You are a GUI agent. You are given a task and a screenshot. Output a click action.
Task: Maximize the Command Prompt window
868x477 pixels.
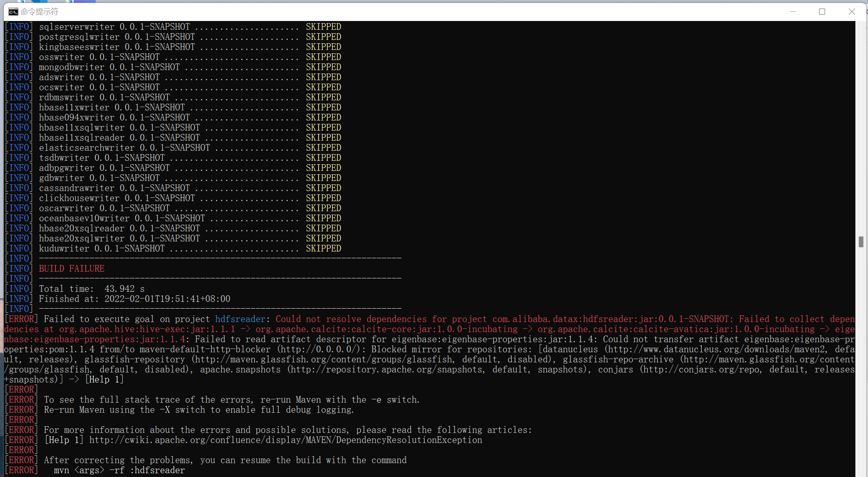coord(822,11)
